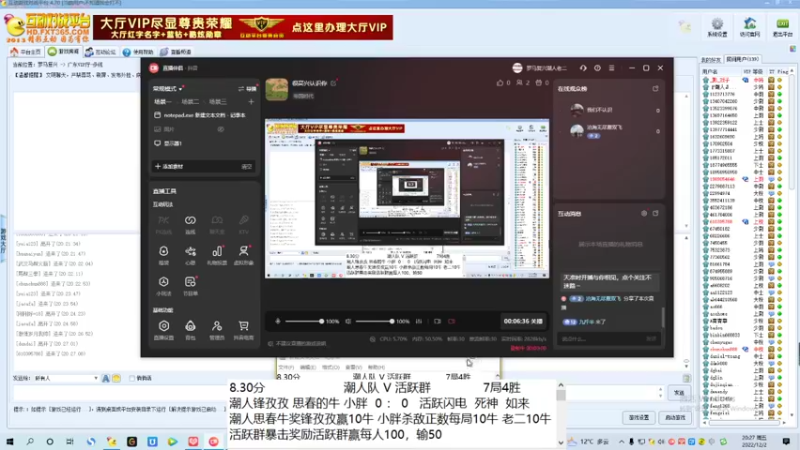The height and width of the screenshot is (450, 800).
Task: Toggle visibility eye of the image source
Action: click(x=220, y=130)
